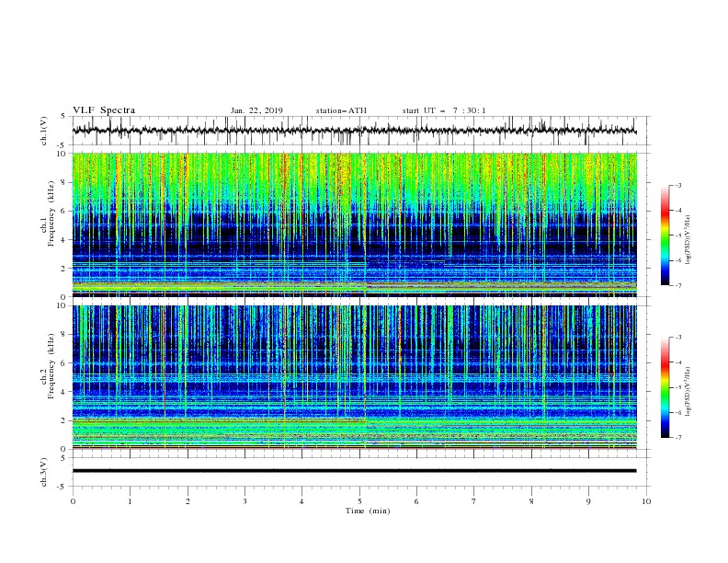Click the time axis tick label '8'

click(x=531, y=501)
